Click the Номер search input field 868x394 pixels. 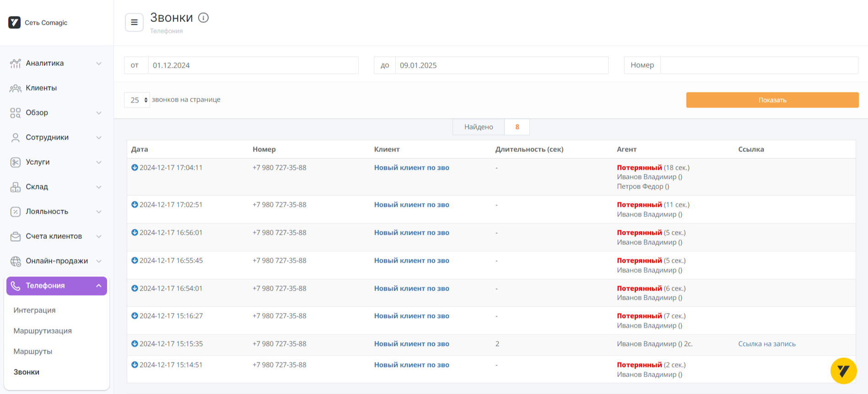pyautogui.click(x=759, y=65)
